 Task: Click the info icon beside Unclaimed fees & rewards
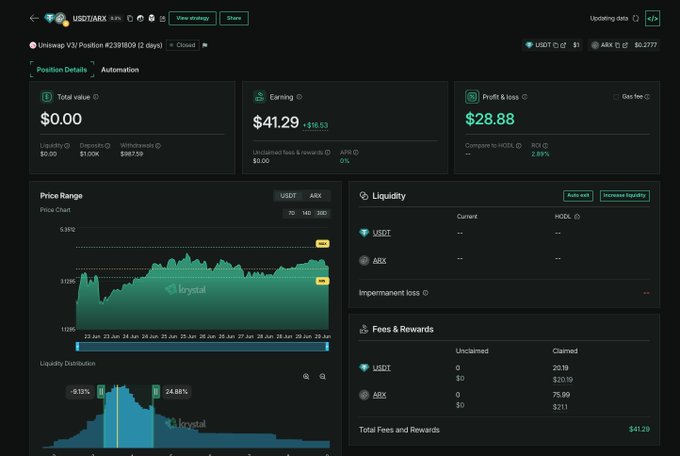coord(327,152)
